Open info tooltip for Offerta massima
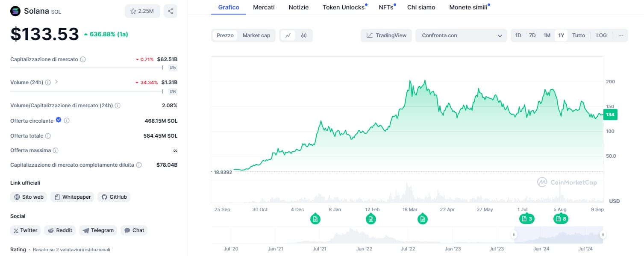 [56, 150]
